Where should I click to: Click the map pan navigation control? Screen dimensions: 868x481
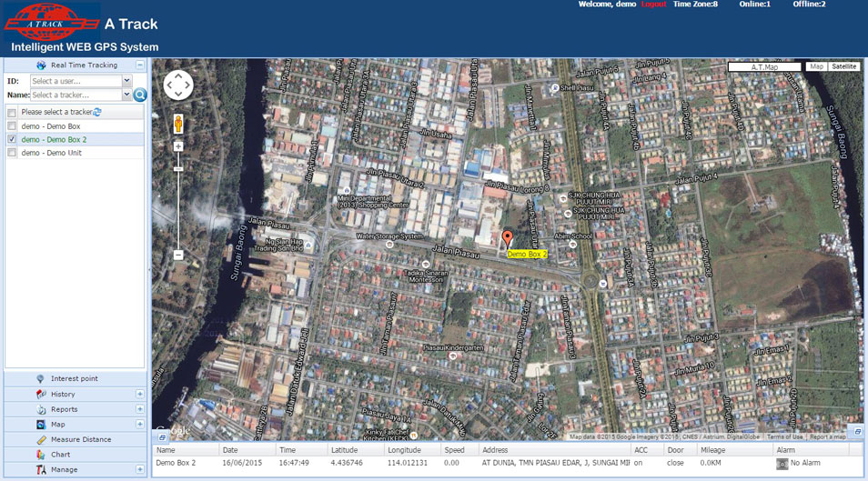(178, 85)
